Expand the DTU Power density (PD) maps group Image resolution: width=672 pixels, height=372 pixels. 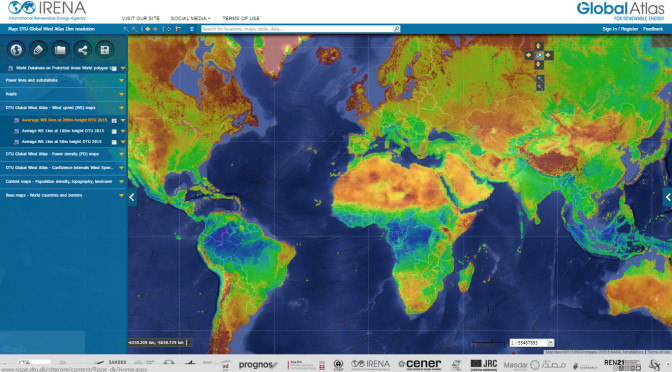[x=121, y=154]
